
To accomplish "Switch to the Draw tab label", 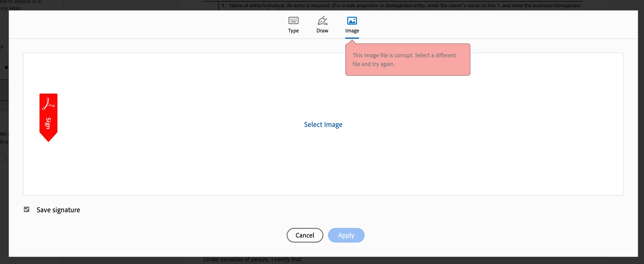I will pyautogui.click(x=322, y=31).
